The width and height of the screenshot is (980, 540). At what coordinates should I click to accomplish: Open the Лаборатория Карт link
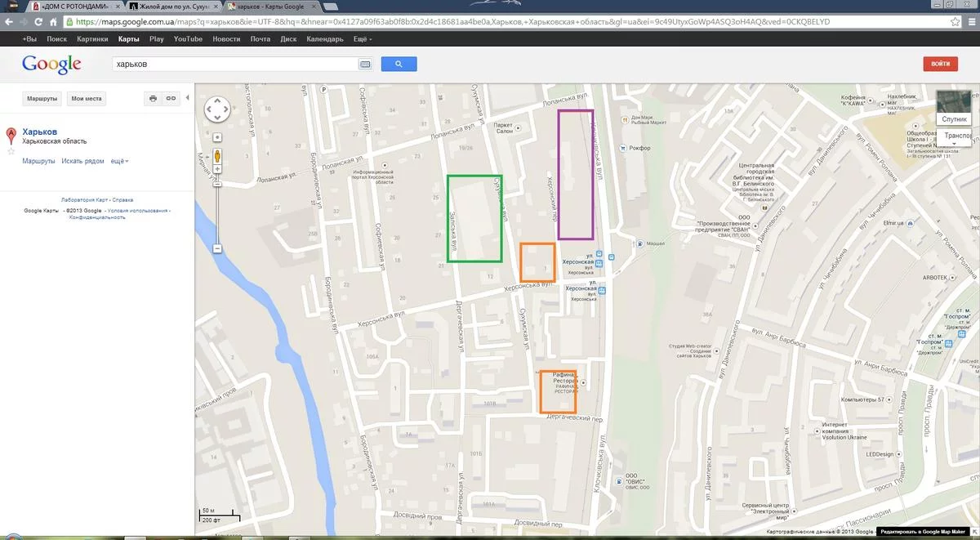click(x=85, y=199)
